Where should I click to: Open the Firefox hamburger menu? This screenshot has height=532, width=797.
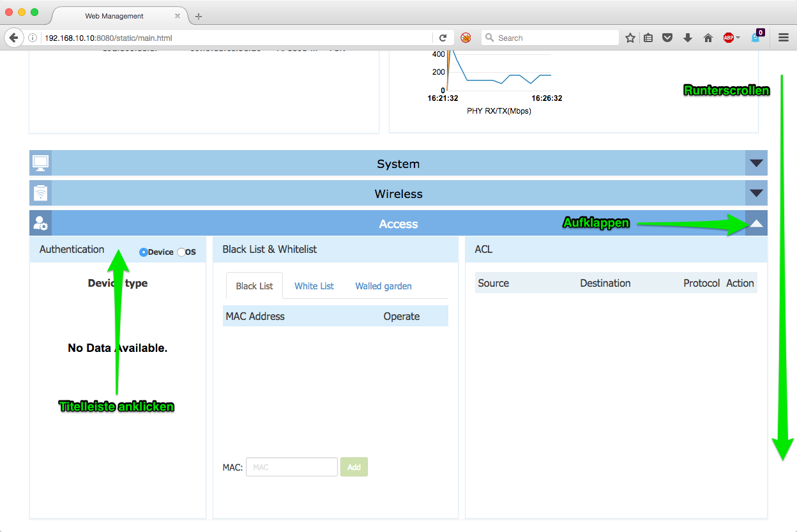click(x=784, y=38)
